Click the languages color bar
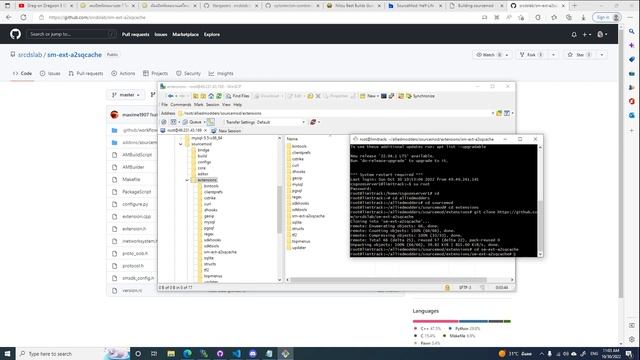This screenshot has width=640, height=360. [462, 321]
